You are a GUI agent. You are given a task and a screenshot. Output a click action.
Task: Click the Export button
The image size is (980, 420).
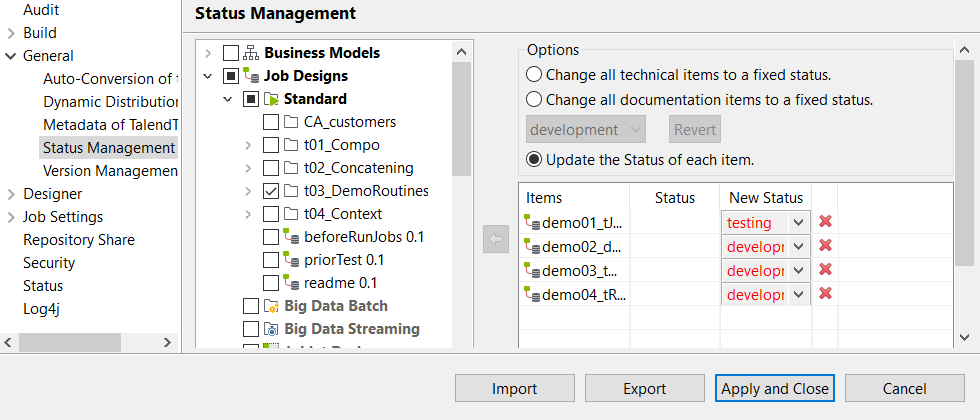coord(644,388)
